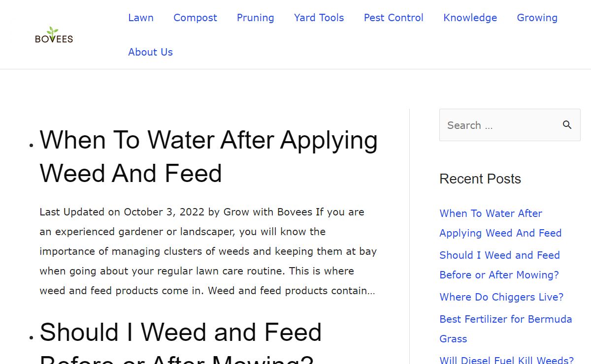The width and height of the screenshot is (591, 364).
Task: Open Pest Control menu link
Action: 394,18
